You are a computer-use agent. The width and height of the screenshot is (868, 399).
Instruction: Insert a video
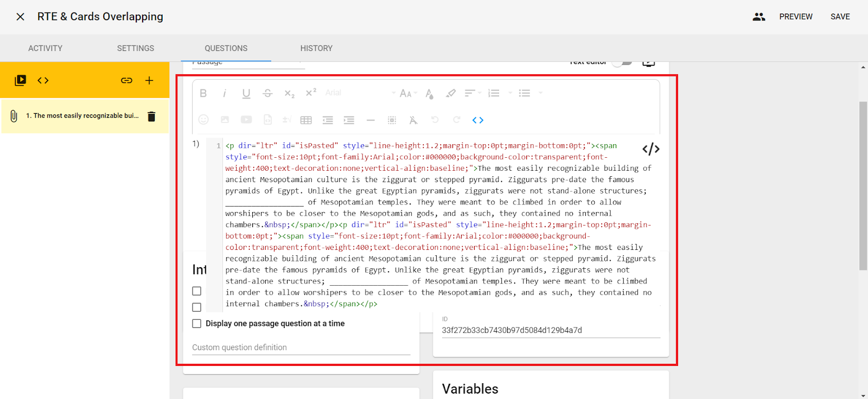coord(246,120)
